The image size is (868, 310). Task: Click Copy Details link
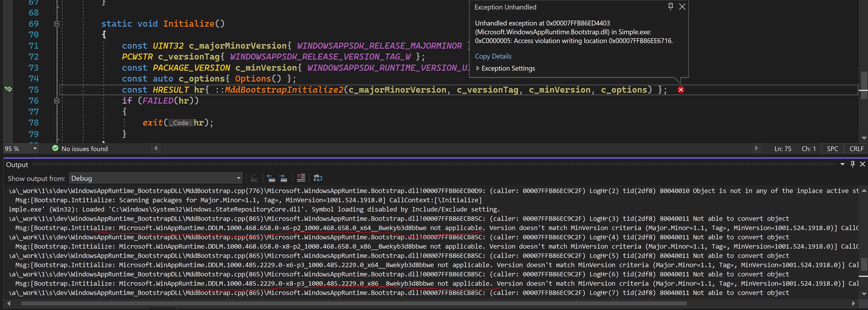(x=493, y=56)
